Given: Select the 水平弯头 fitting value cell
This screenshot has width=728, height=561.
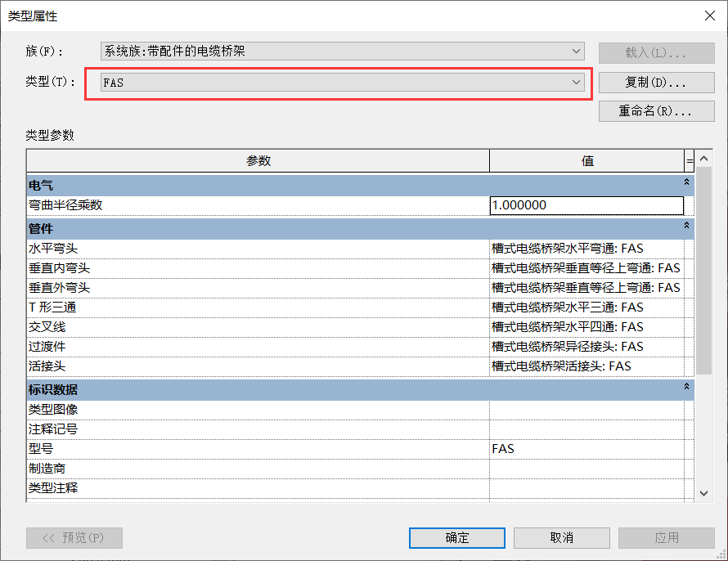Looking at the screenshot, I should (586, 249).
